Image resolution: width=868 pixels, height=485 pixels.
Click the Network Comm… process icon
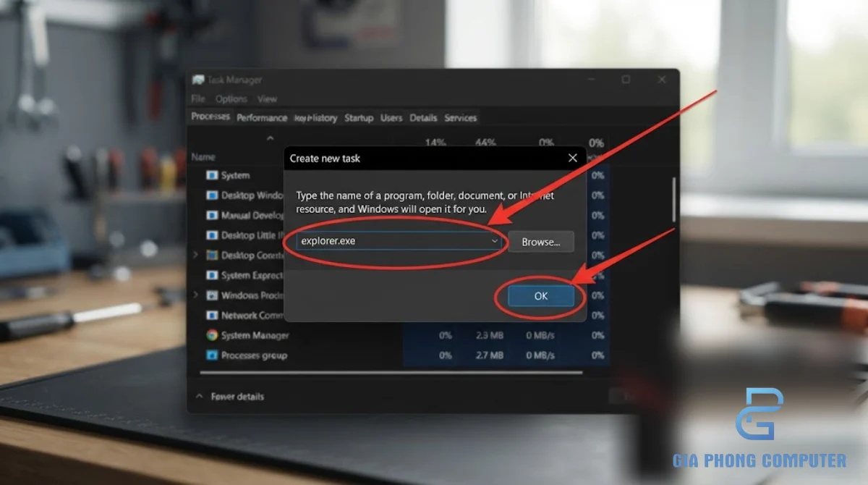point(212,316)
